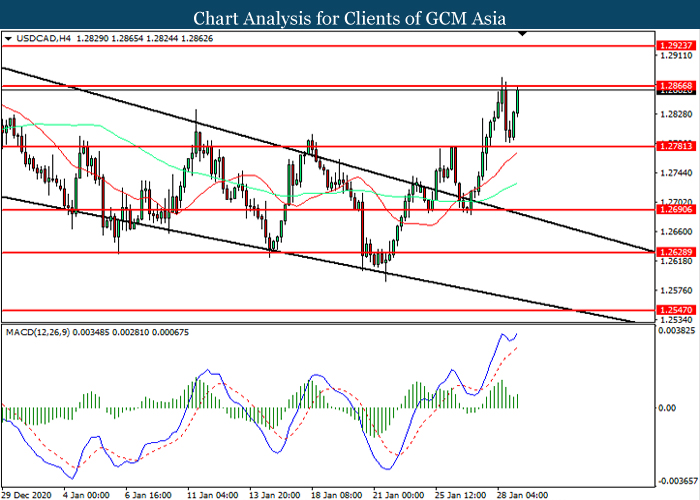Select the 1.29237 resistance price tag
The image size is (700, 500).
673,46
